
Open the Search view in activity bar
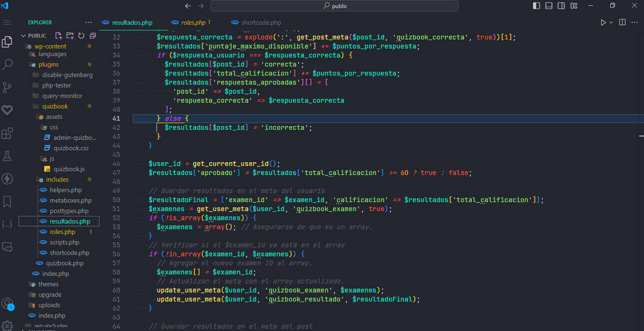click(x=7, y=65)
